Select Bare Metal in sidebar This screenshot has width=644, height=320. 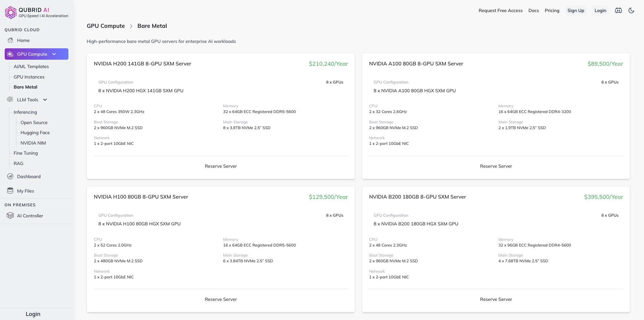tap(25, 87)
